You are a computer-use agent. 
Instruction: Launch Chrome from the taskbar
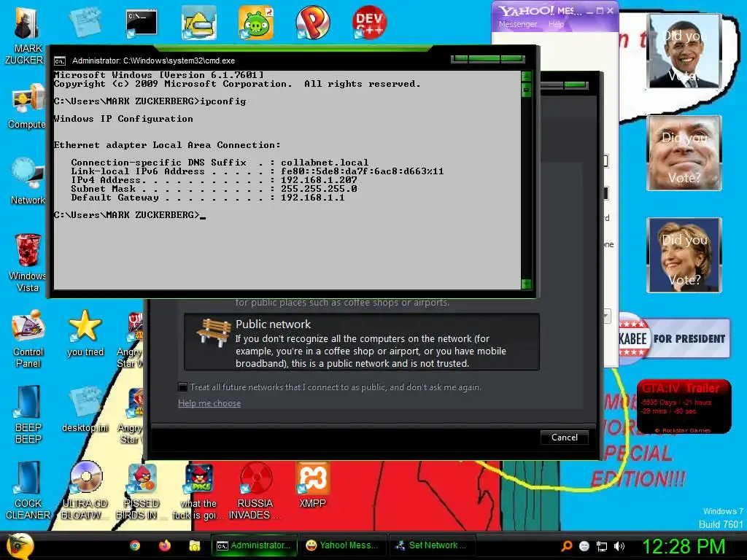click(135, 545)
